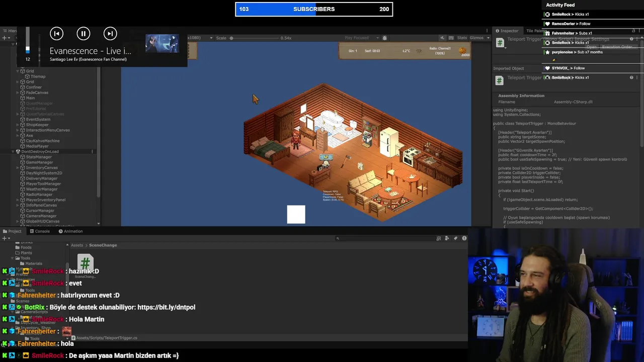
Task: Click the Assets breadcrumb in Project panel
Action: click(x=77, y=245)
